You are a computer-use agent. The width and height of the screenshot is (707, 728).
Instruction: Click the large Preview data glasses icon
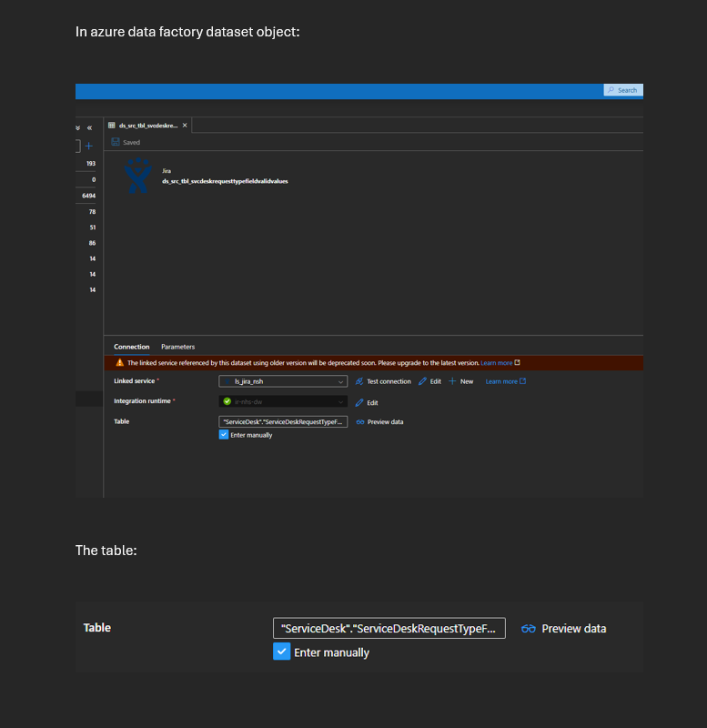coord(529,629)
